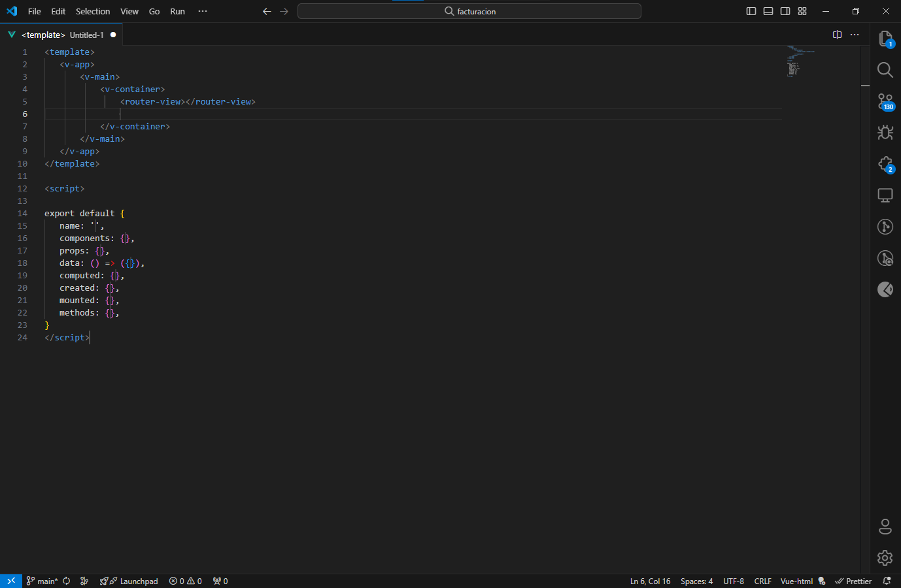Click the Synchronize Changes icon in status bar
Image resolution: width=901 pixels, height=588 pixels.
[67, 581]
